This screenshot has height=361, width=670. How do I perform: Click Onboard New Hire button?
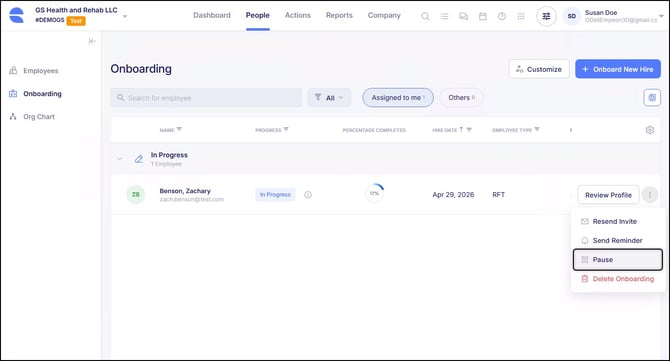[617, 69]
